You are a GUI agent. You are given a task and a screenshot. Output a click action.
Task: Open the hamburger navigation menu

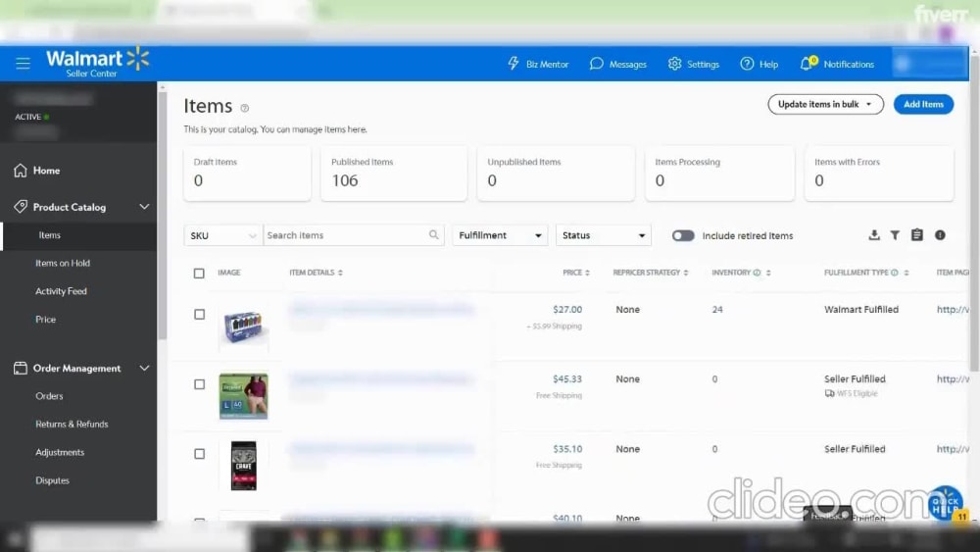pos(24,63)
